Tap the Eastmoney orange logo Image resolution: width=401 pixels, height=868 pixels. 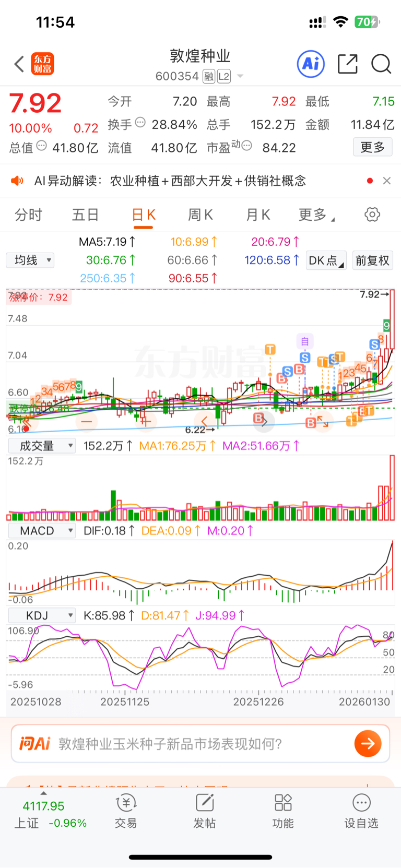(x=42, y=64)
